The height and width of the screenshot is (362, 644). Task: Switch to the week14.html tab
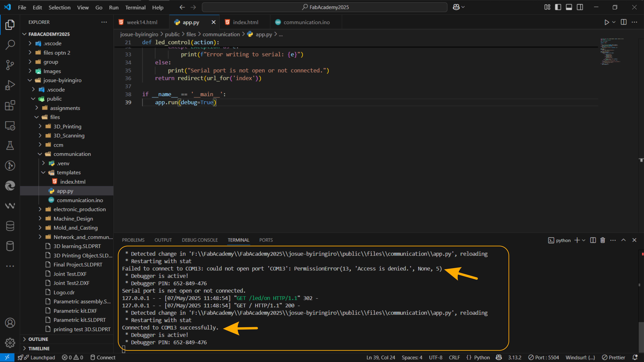(142, 22)
